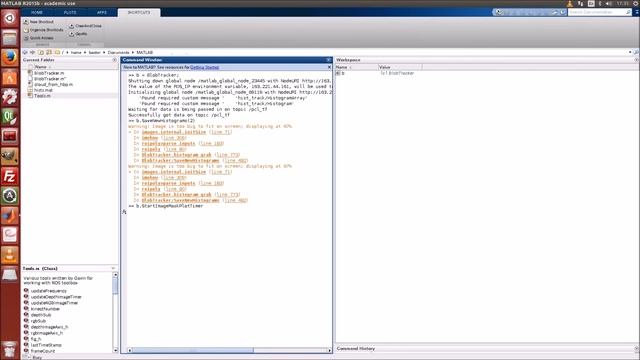
Task: Go up one folder level
Action: [x=41, y=52]
